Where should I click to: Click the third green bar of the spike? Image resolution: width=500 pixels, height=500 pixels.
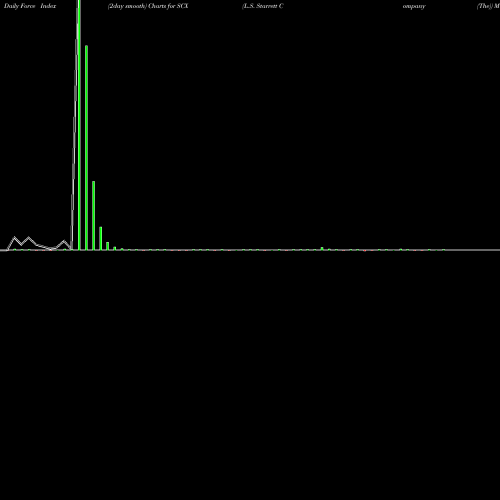pos(94,215)
